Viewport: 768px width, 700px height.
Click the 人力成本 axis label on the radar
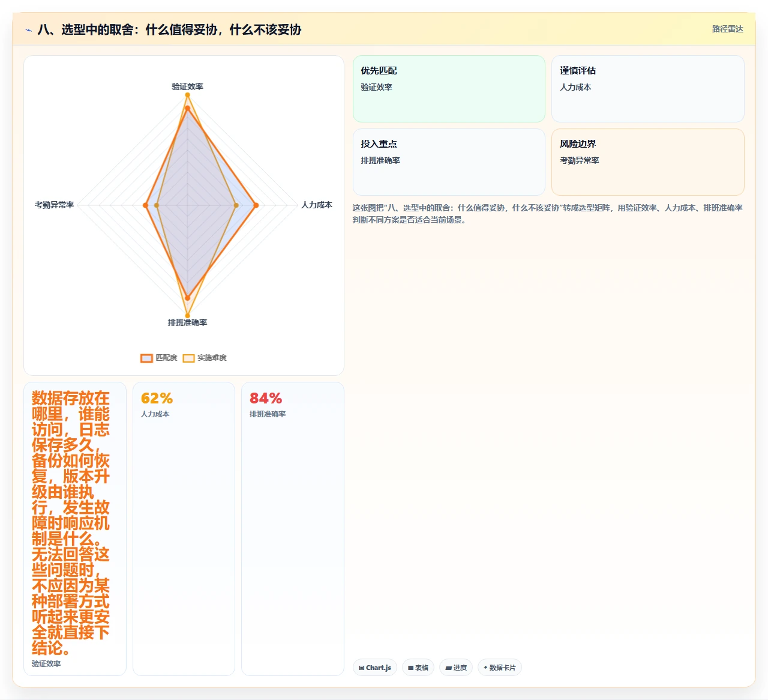tap(317, 205)
